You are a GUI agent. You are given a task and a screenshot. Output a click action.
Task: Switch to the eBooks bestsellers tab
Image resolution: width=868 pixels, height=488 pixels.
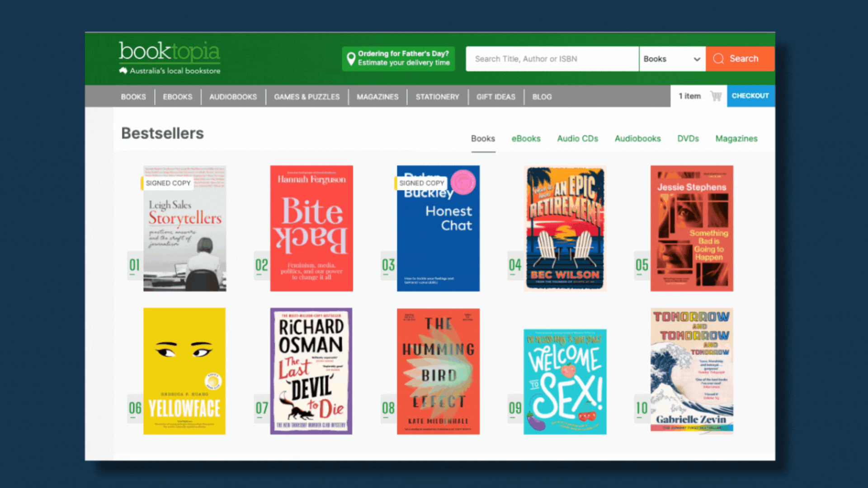(x=526, y=138)
